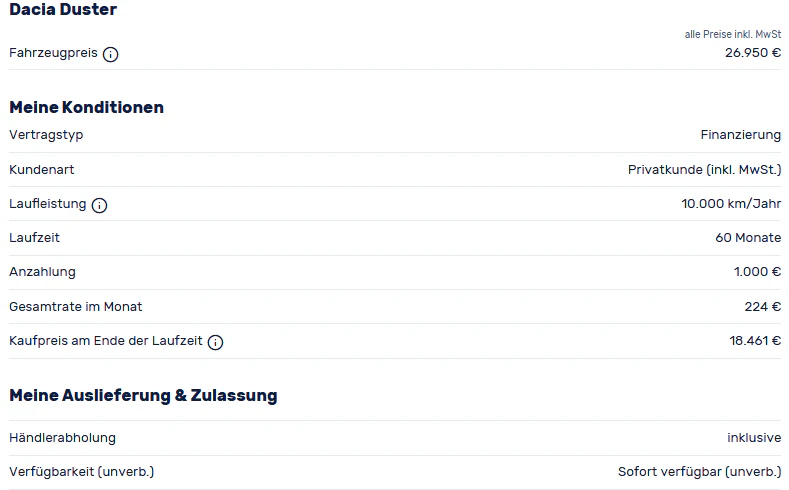Image resolution: width=789 pixels, height=490 pixels.
Task: Click the Vertragstyp label
Action: point(46,135)
